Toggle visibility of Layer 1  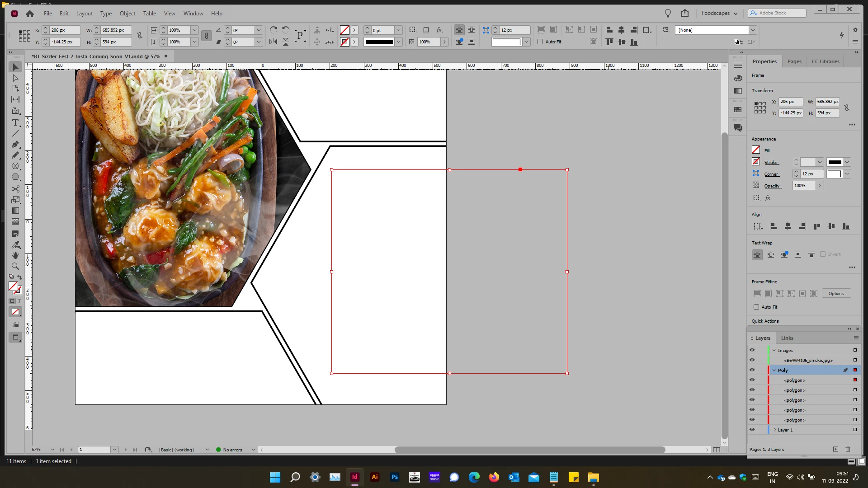click(752, 430)
